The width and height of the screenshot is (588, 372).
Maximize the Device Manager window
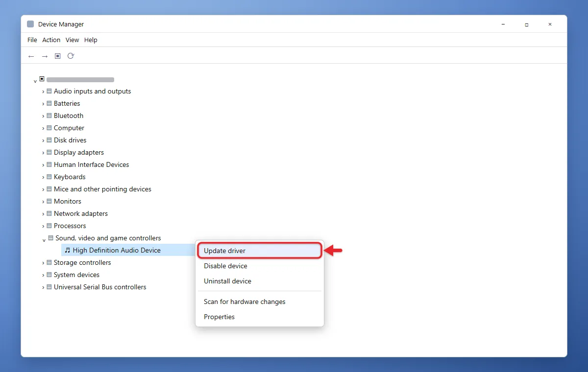(x=527, y=24)
